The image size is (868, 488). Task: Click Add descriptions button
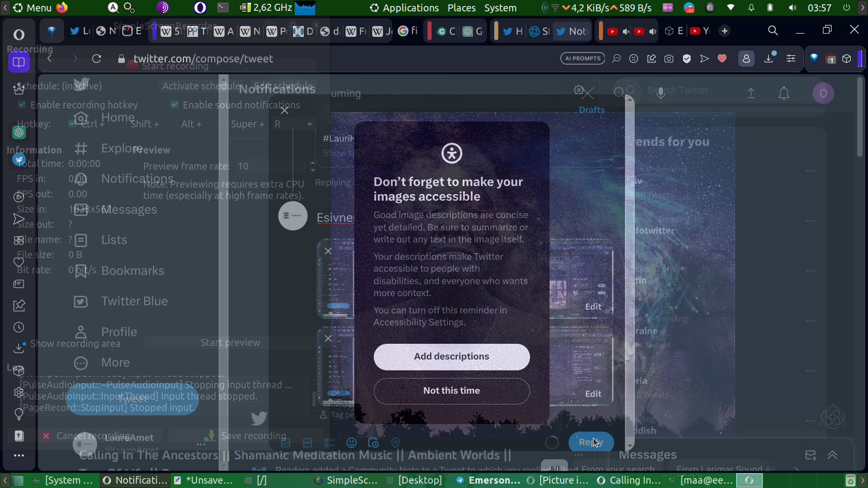(452, 357)
